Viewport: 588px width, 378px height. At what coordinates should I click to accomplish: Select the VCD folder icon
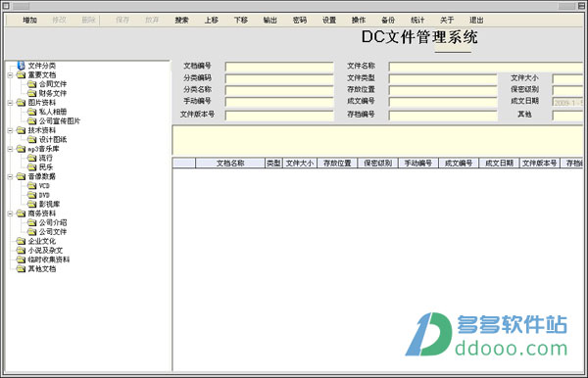coord(32,185)
